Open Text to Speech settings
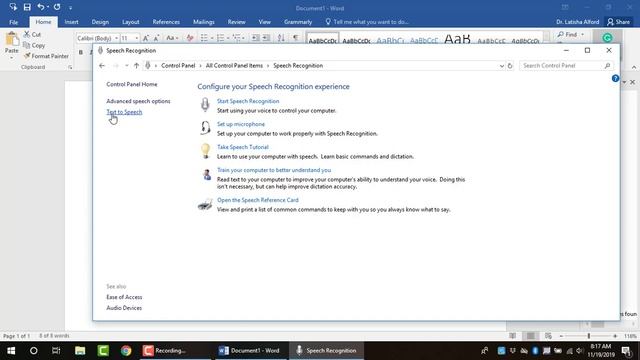 point(124,112)
